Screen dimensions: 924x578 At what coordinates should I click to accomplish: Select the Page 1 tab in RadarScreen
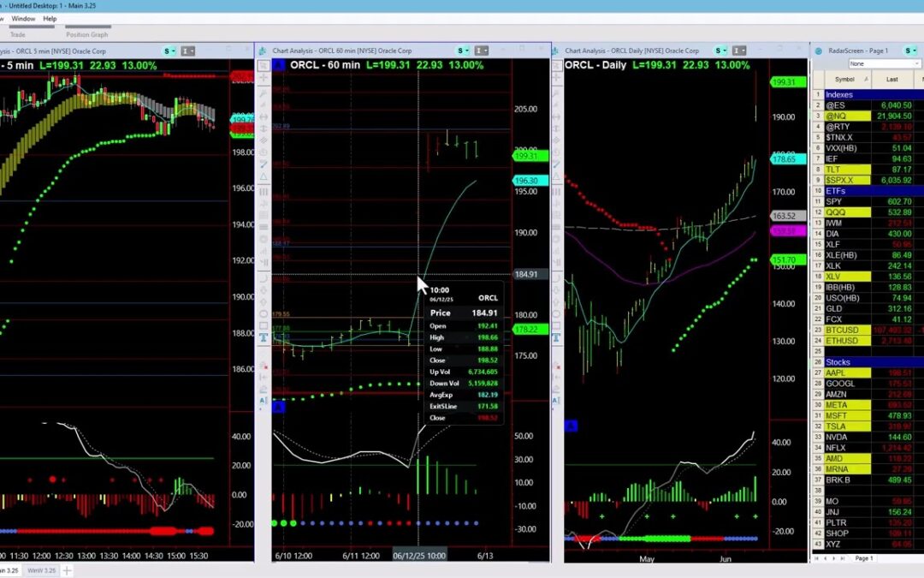click(863, 558)
